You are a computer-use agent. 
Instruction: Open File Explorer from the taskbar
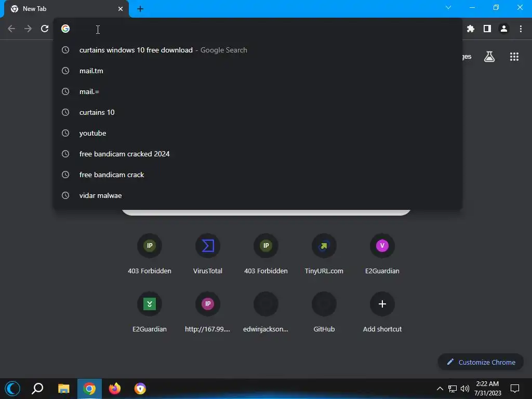click(63, 389)
